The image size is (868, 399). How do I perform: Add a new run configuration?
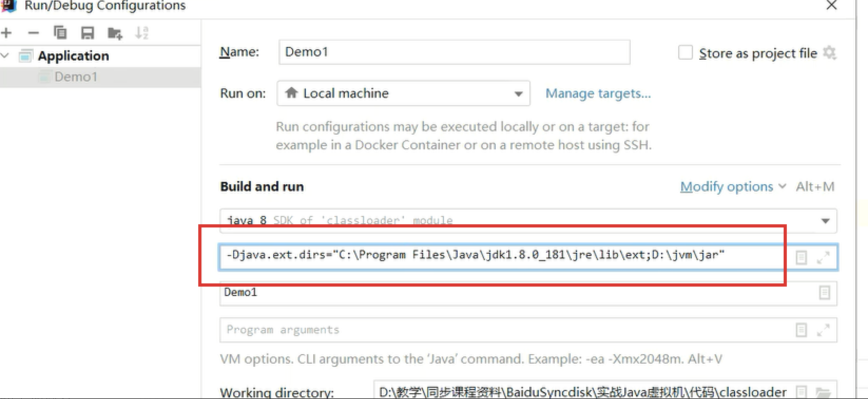coord(7,33)
